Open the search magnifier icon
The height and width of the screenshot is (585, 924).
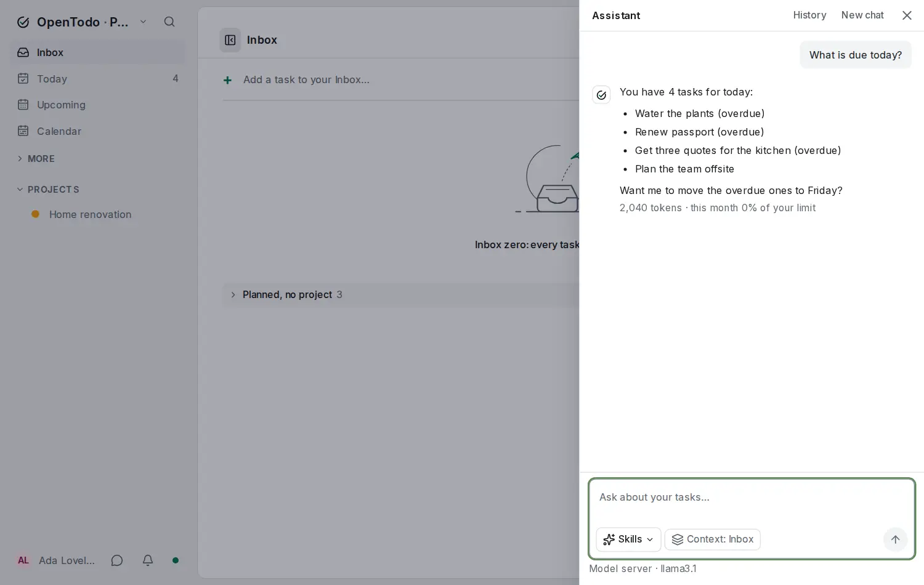click(169, 22)
